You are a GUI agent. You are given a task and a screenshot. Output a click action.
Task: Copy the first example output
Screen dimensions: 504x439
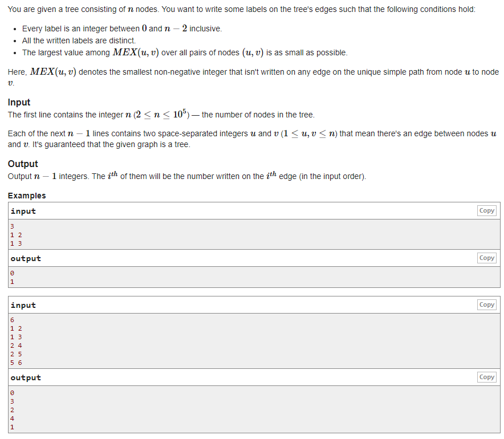pos(486,258)
